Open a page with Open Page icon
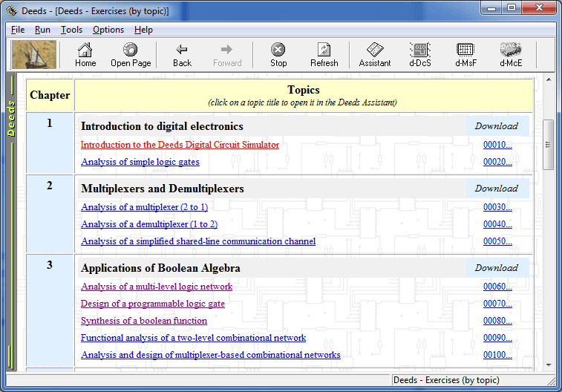Viewport: 562px width, 392px height. [131, 55]
